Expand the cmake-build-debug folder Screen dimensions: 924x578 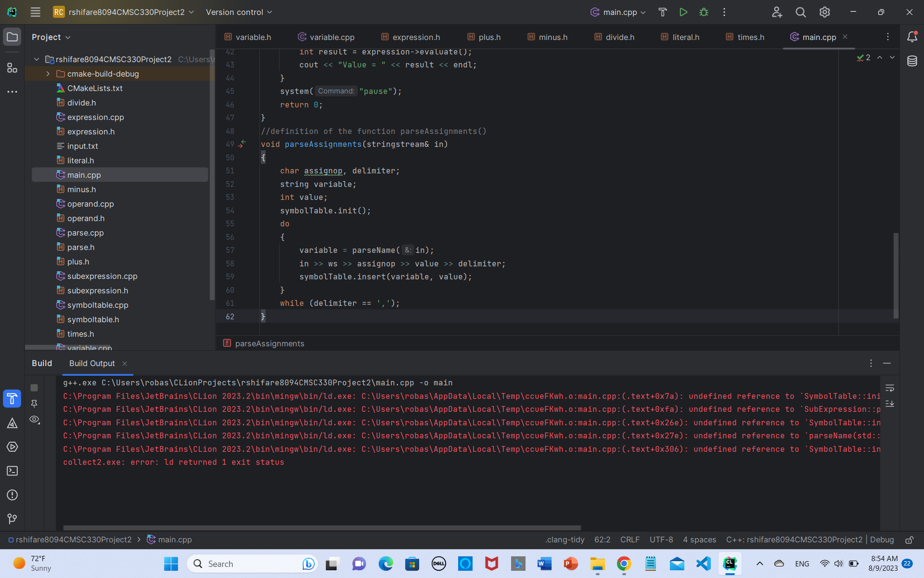coord(48,74)
